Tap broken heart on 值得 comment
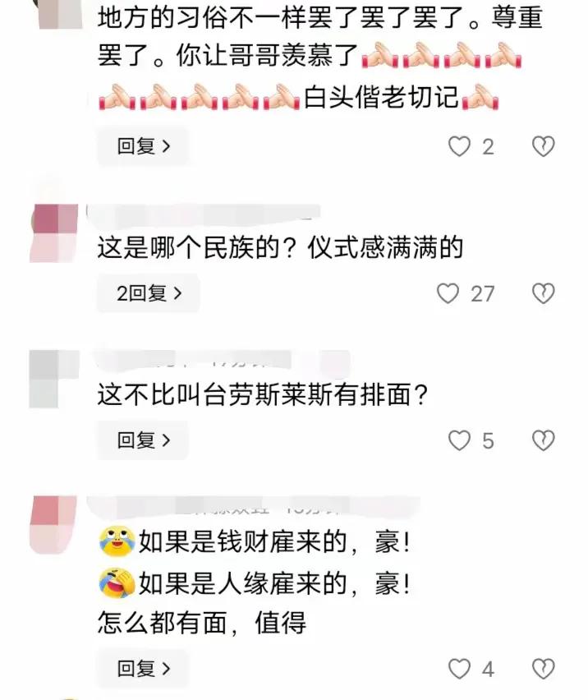Image resolution: width=588 pixels, height=700 pixels. (543, 668)
